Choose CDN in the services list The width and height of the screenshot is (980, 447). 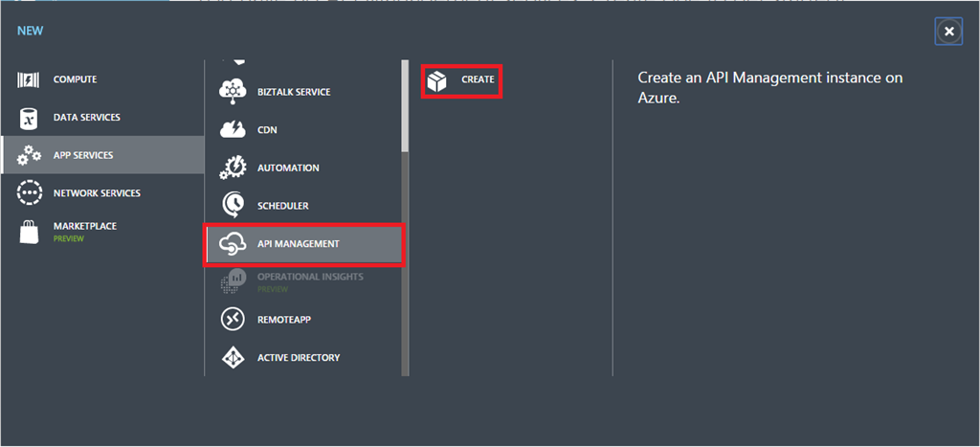[267, 130]
